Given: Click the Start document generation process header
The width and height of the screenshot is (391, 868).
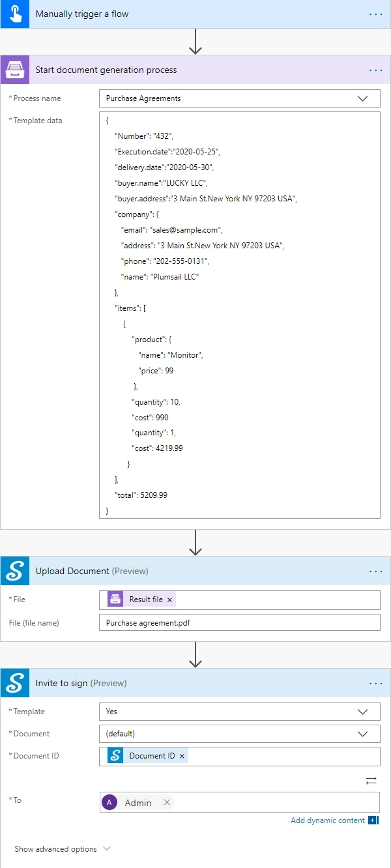Looking at the screenshot, I should [x=195, y=70].
